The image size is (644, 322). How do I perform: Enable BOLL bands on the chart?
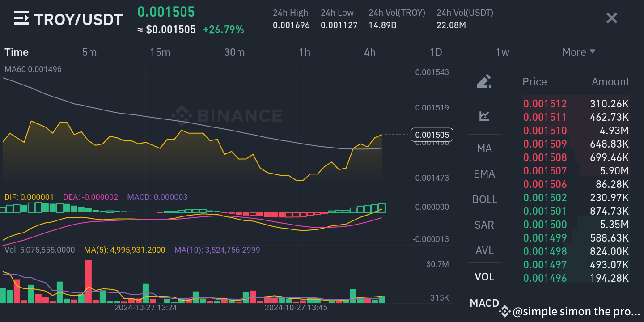tap(484, 199)
